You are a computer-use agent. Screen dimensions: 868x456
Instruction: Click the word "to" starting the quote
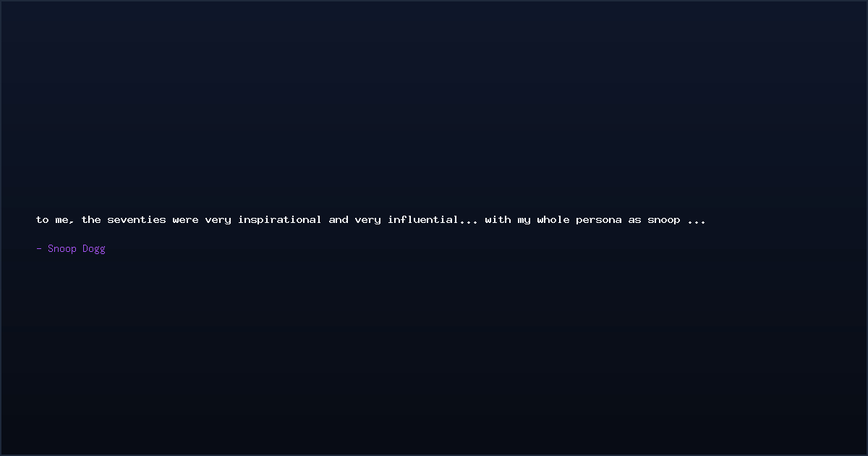click(x=43, y=219)
